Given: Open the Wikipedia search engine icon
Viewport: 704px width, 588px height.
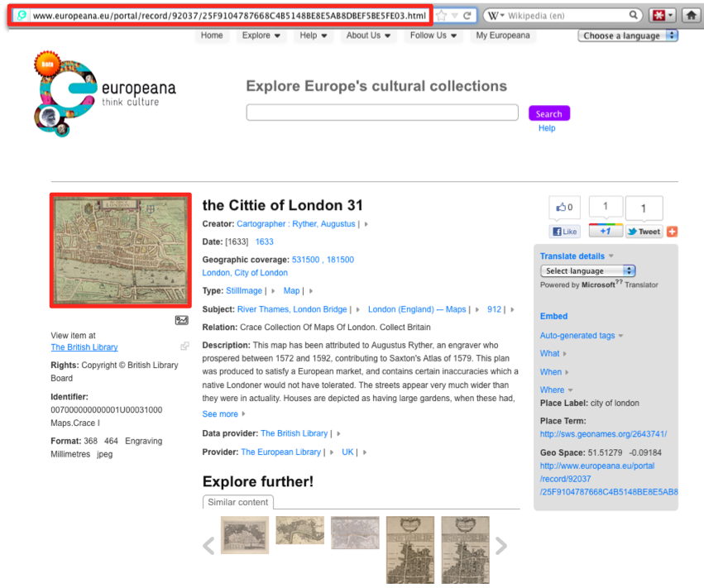Looking at the screenshot, I should click(x=495, y=14).
